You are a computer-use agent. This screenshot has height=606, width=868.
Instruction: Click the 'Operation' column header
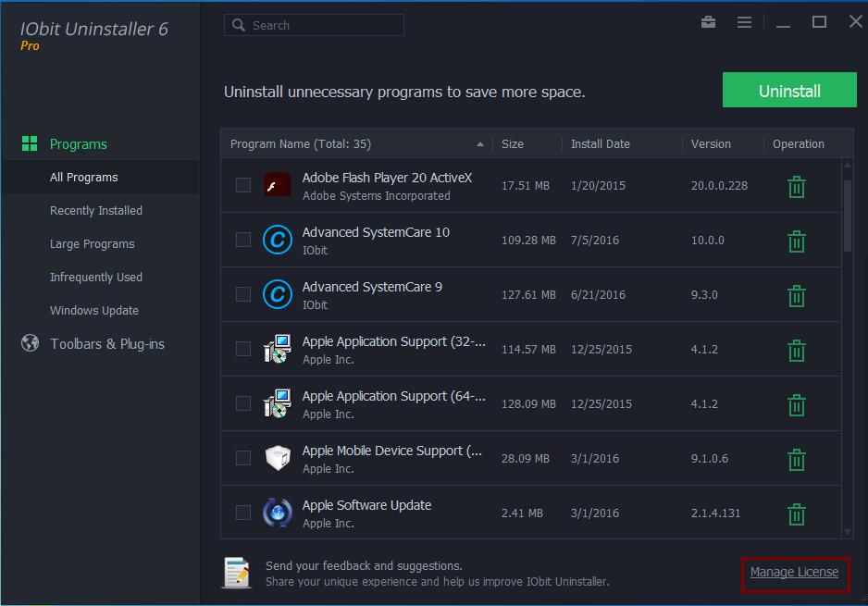[799, 144]
